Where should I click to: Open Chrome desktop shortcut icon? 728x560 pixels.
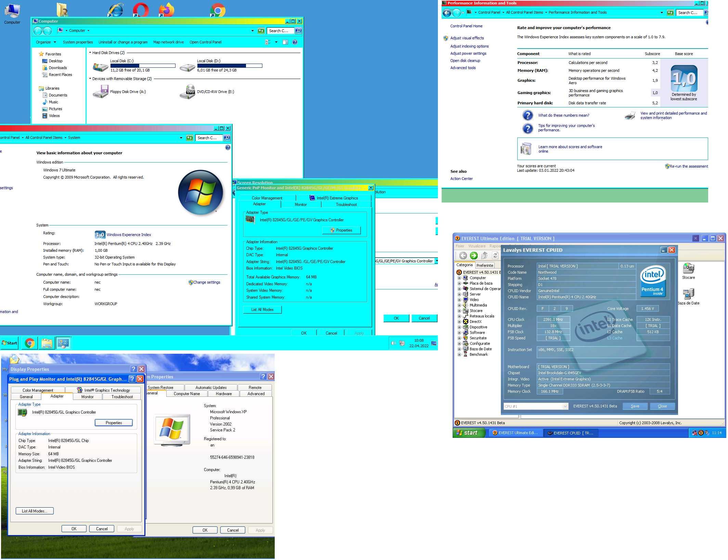(x=218, y=10)
